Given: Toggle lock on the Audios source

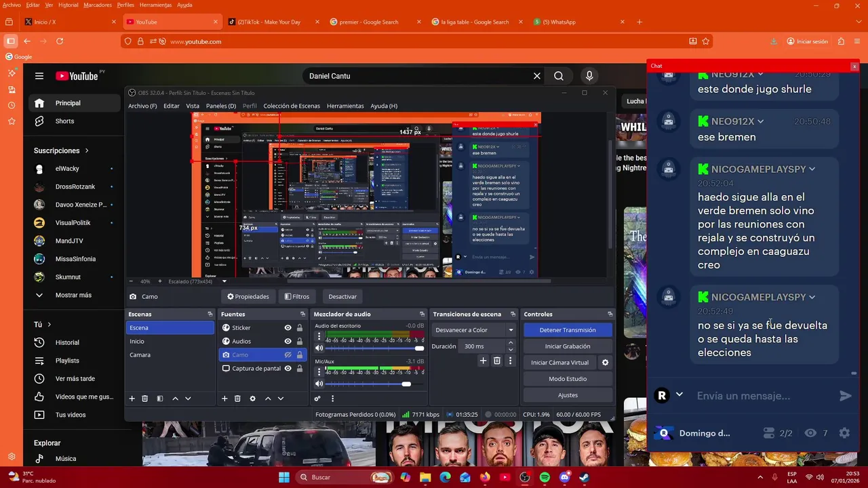Looking at the screenshot, I should click(x=300, y=341).
